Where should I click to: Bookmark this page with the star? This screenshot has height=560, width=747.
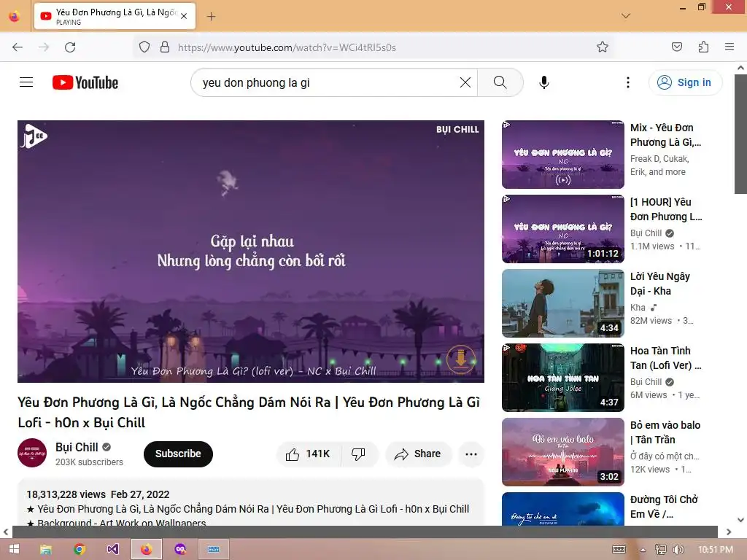click(602, 47)
